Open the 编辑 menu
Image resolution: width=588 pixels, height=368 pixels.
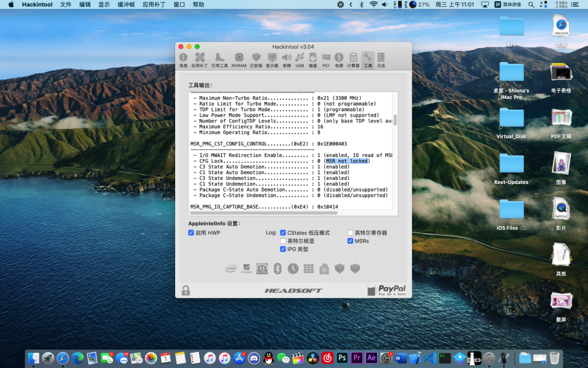85,5
